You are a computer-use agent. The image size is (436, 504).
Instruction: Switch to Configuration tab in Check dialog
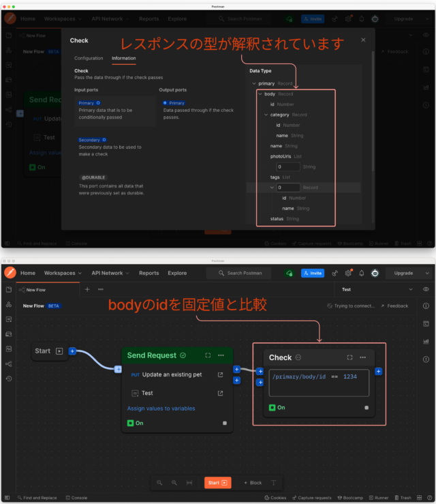coord(89,58)
